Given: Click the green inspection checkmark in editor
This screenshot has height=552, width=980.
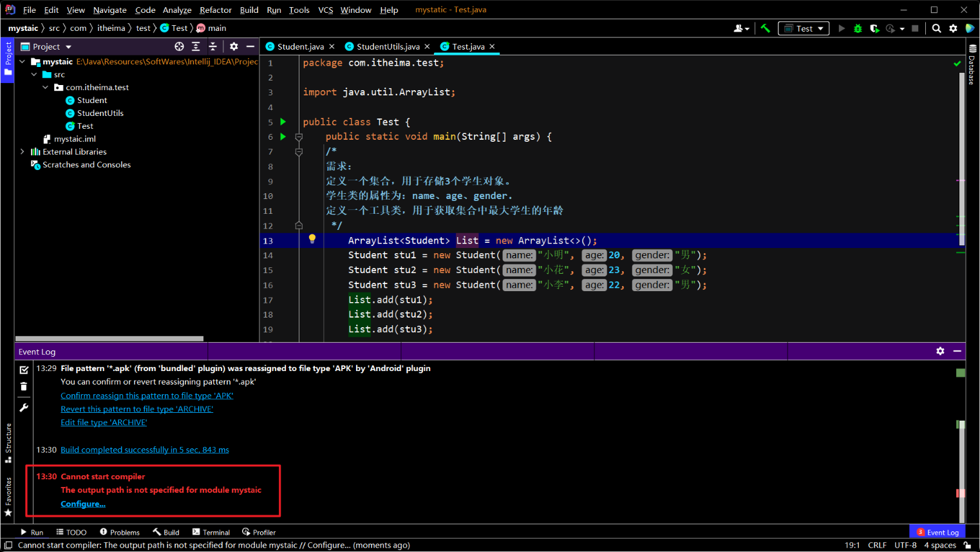Looking at the screenshot, I should point(957,63).
